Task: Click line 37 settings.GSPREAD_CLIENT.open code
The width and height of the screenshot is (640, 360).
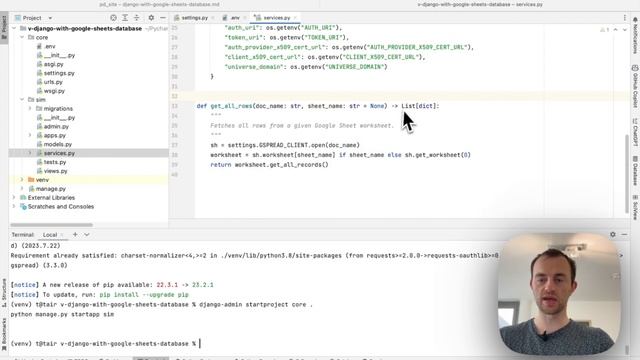Action: click(x=285, y=145)
